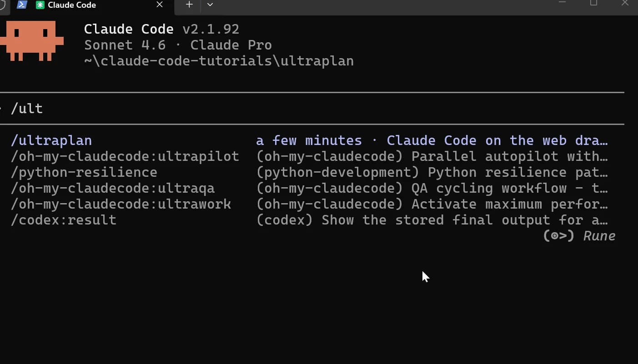Click the partially visible icon at the far left edge
The image size is (638, 364).
pos(2,5)
